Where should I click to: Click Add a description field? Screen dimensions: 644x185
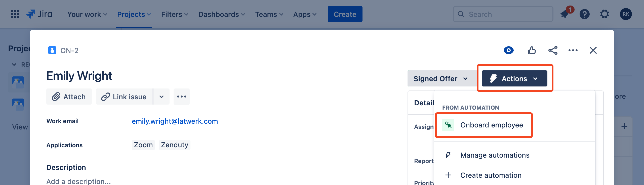[78, 181]
